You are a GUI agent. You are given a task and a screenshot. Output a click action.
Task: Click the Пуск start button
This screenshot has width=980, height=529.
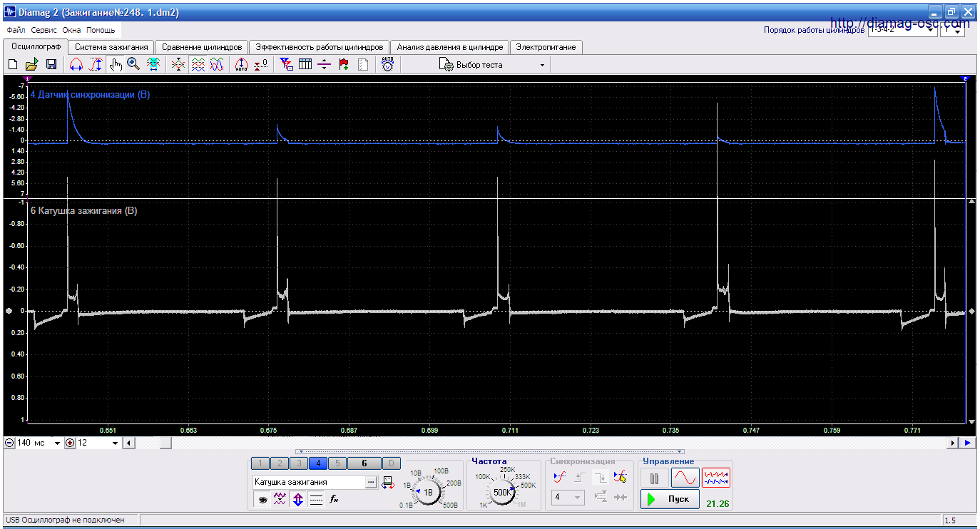point(669,499)
